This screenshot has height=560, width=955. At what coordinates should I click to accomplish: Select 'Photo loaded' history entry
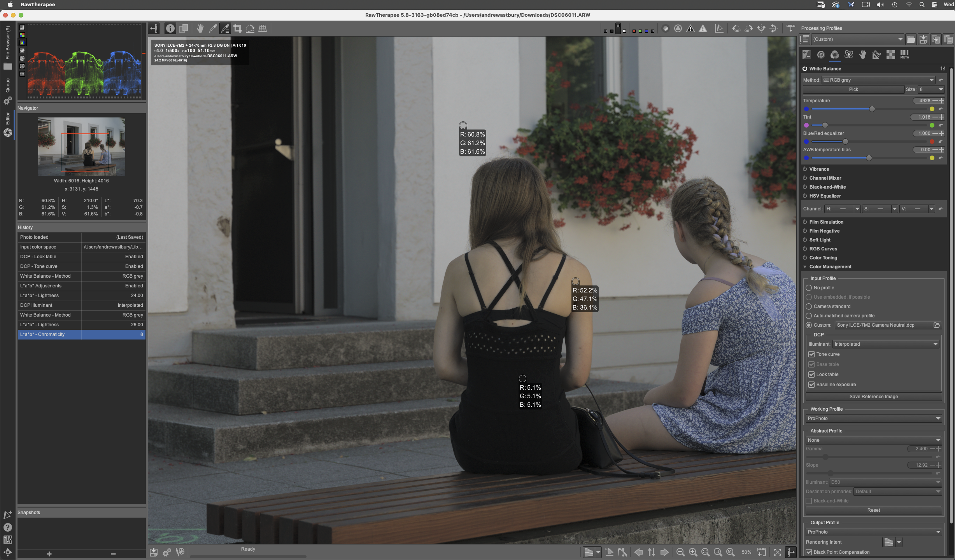49,237
